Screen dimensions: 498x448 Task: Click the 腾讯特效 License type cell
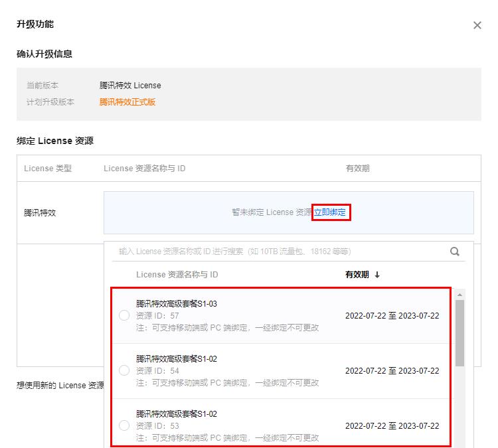[x=40, y=213]
